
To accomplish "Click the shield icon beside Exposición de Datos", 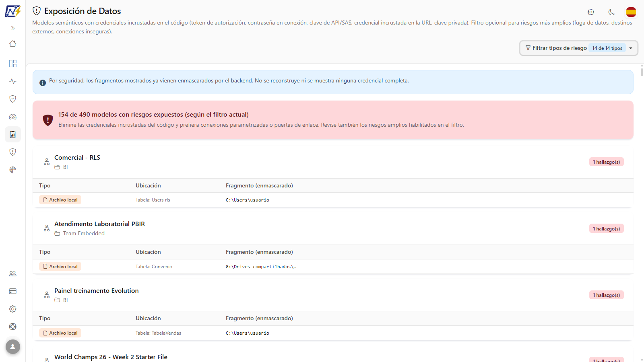I will click(x=37, y=11).
